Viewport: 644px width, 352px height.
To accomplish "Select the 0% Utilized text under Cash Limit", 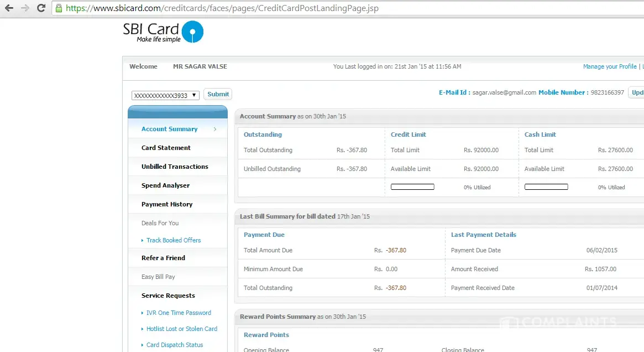I will (611, 188).
